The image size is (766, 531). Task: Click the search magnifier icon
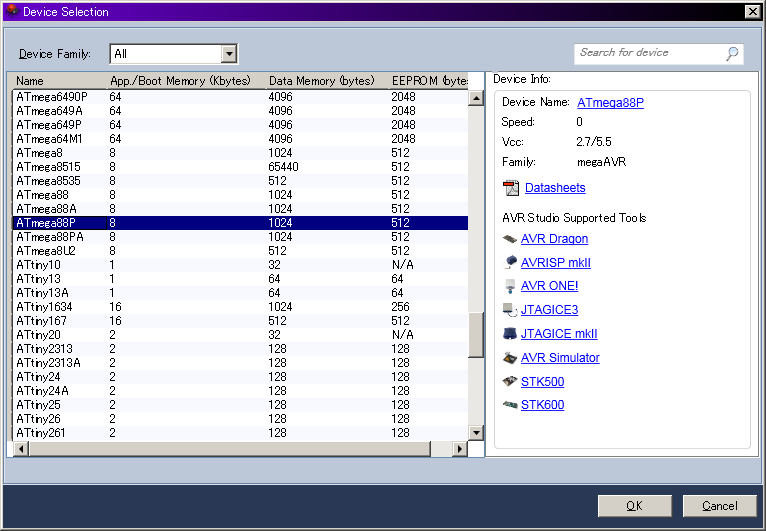[x=732, y=53]
